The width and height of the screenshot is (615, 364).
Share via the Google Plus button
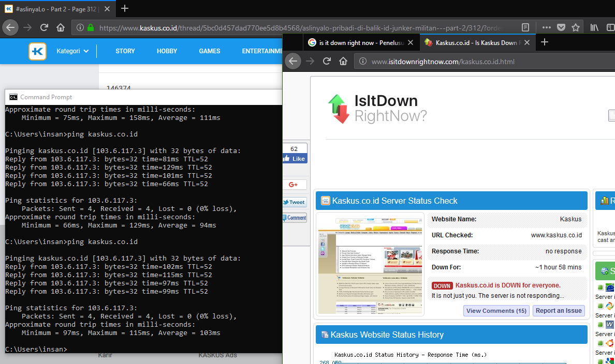[294, 185]
